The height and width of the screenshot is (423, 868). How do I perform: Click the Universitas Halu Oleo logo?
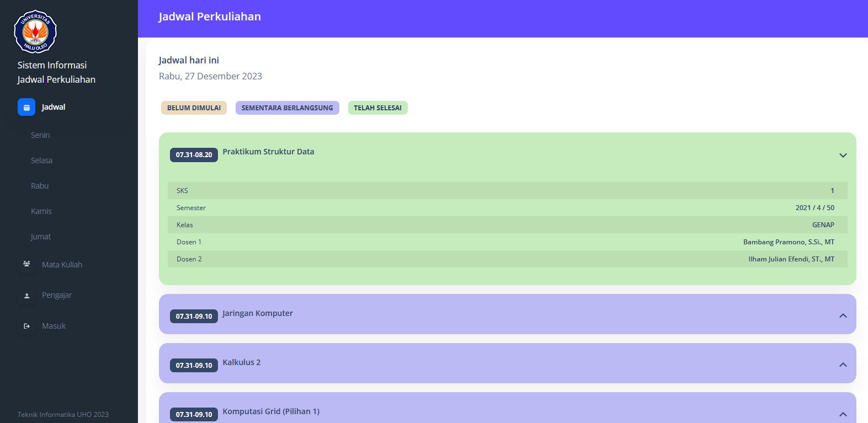(x=35, y=31)
